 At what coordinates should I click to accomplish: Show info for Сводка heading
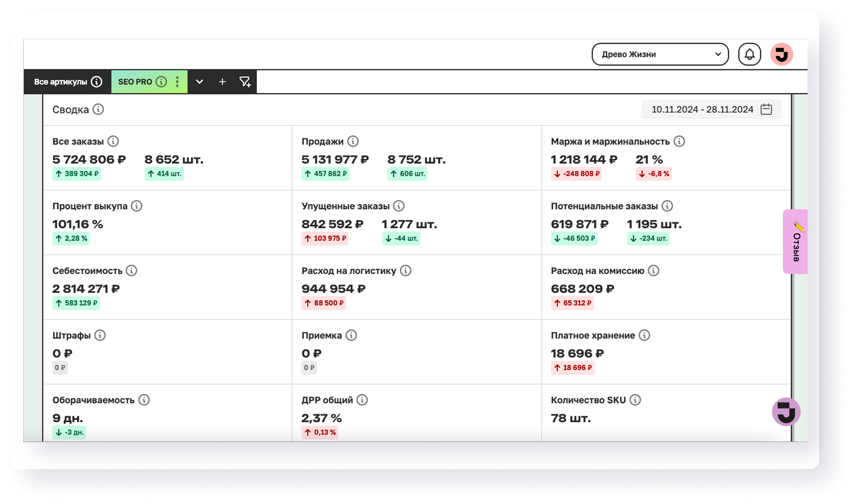pos(98,110)
